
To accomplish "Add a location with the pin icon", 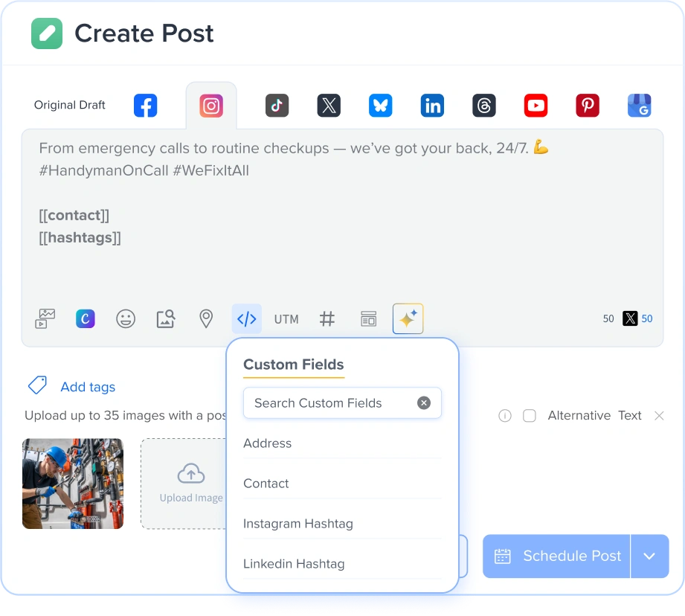I will click(x=206, y=318).
